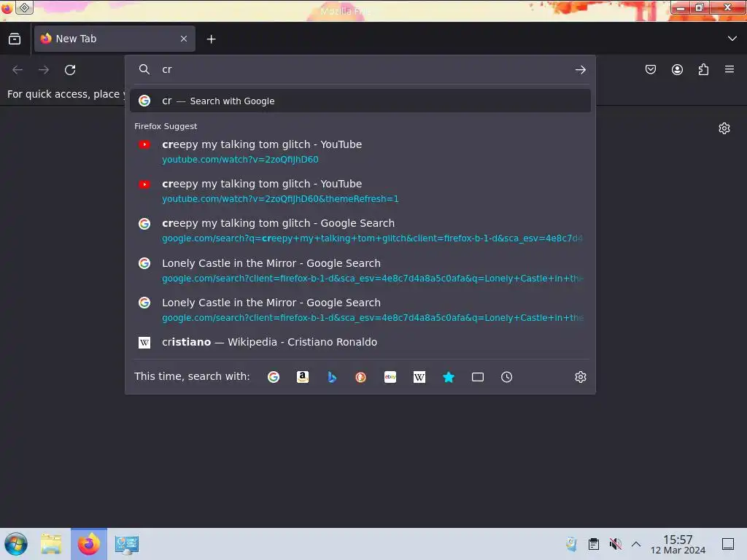Viewport: 747px width, 560px height.
Task: Open system settings taskbar icon
Action: click(127, 544)
